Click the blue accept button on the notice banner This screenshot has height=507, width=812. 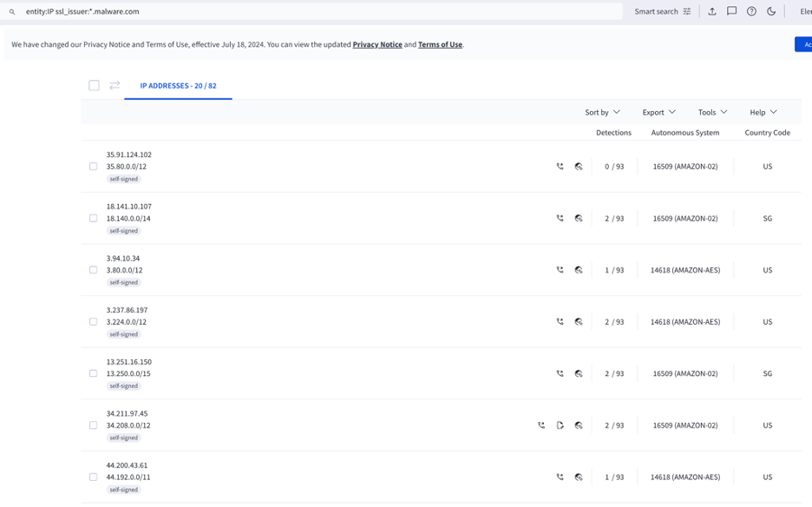click(x=803, y=44)
